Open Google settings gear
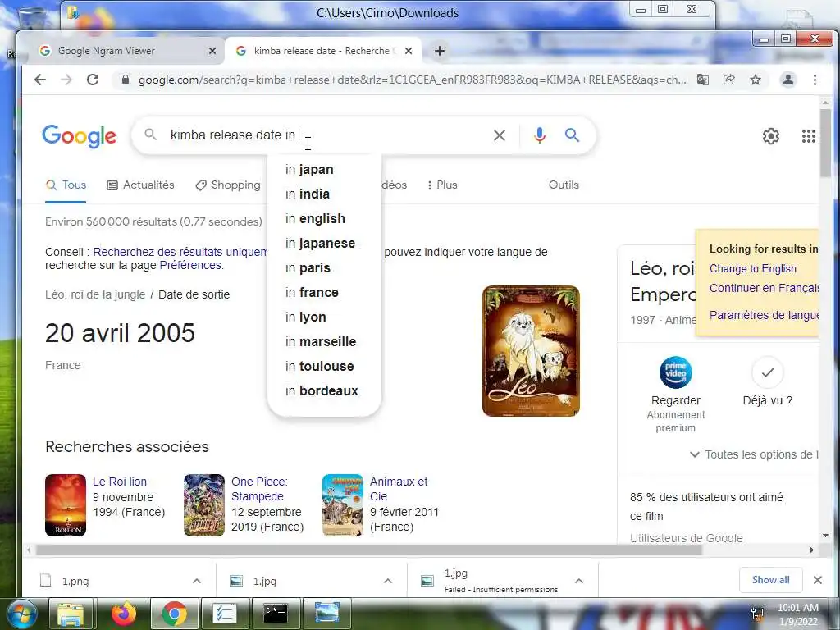 (771, 136)
